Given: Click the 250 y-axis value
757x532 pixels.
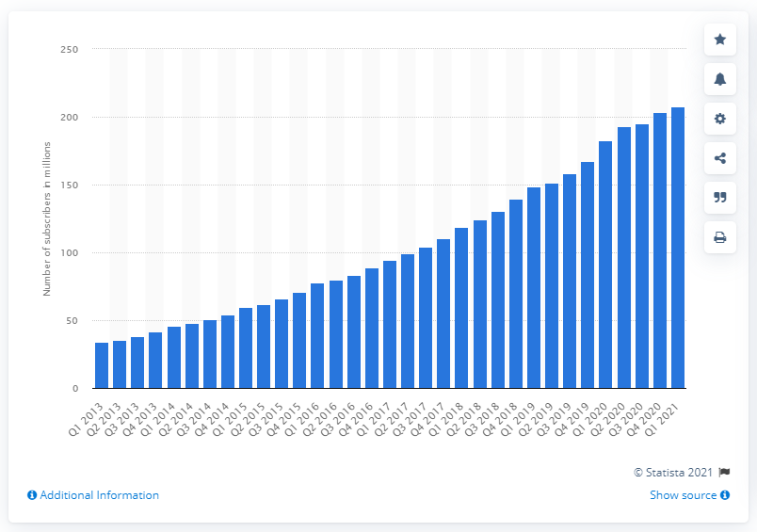Looking at the screenshot, I should pyautogui.click(x=69, y=49).
